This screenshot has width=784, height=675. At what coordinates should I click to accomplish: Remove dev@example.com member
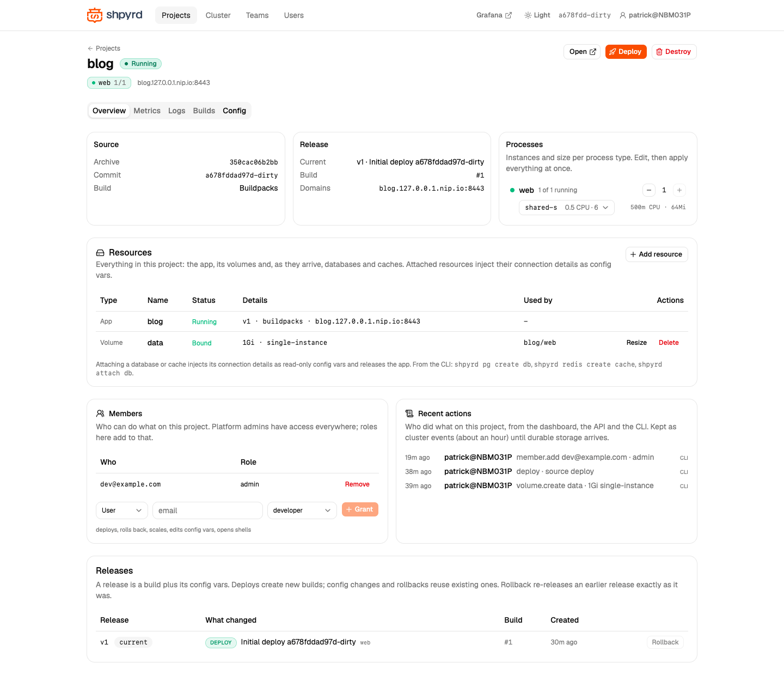point(357,484)
